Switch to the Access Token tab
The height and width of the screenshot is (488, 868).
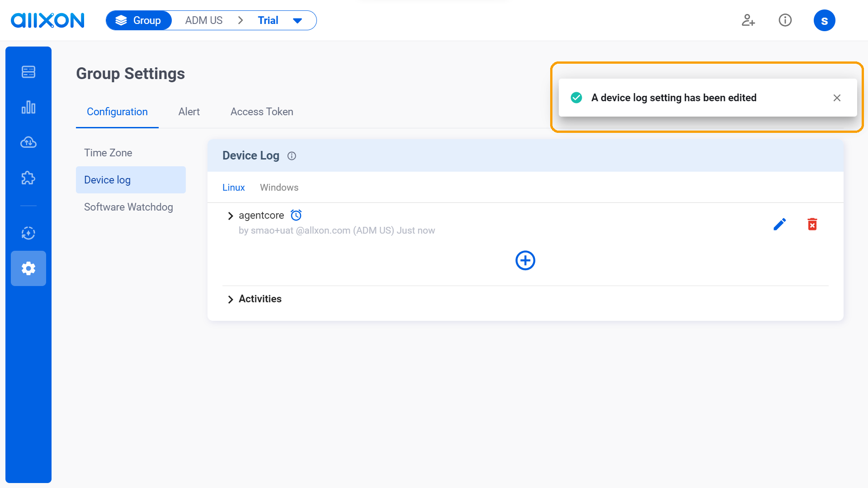tap(262, 112)
